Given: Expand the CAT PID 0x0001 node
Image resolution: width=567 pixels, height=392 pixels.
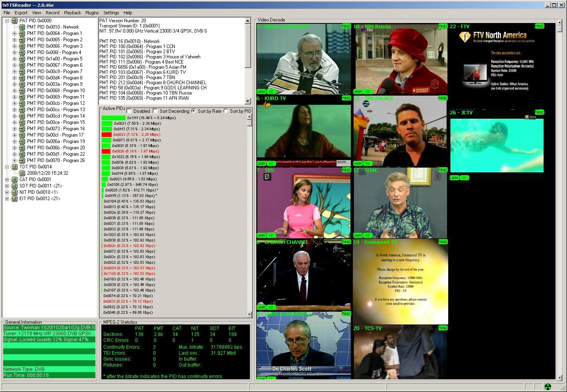Looking at the screenshot, I should (x=7, y=180).
